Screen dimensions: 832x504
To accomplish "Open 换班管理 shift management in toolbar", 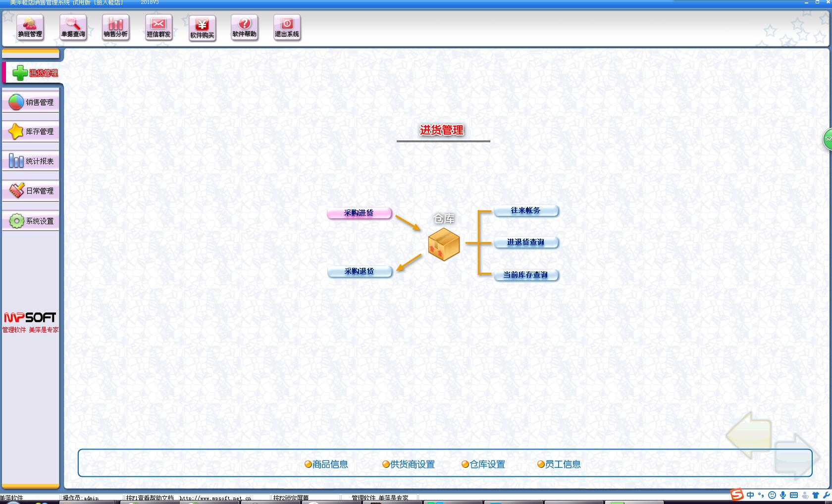I will (x=30, y=27).
